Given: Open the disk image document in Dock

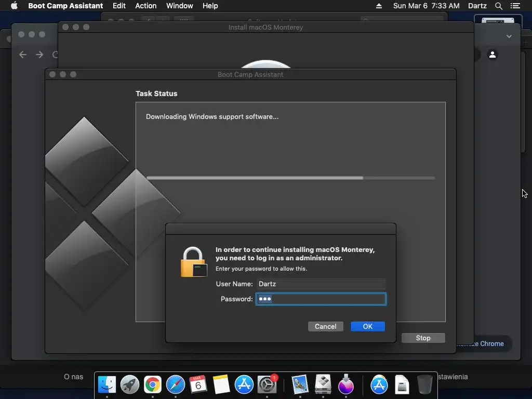Looking at the screenshot, I should [402, 384].
